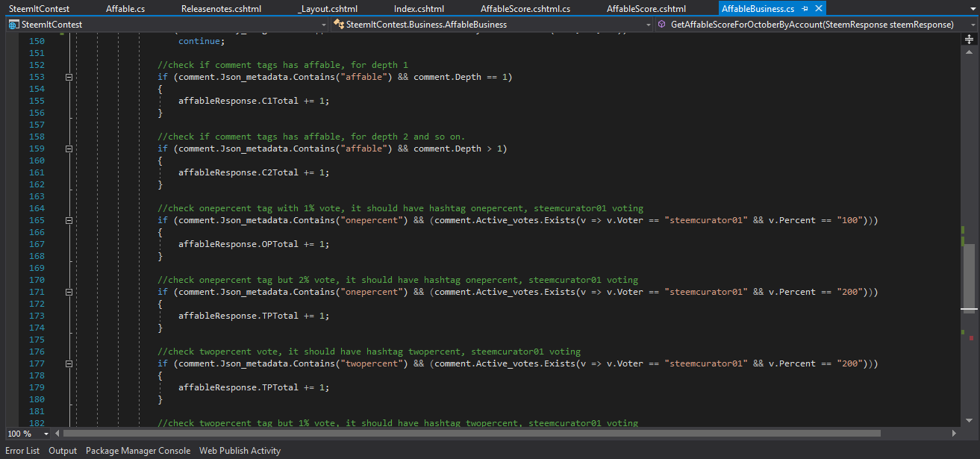
Task: Collapse the if block at line 177
Action: tap(69, 363)
